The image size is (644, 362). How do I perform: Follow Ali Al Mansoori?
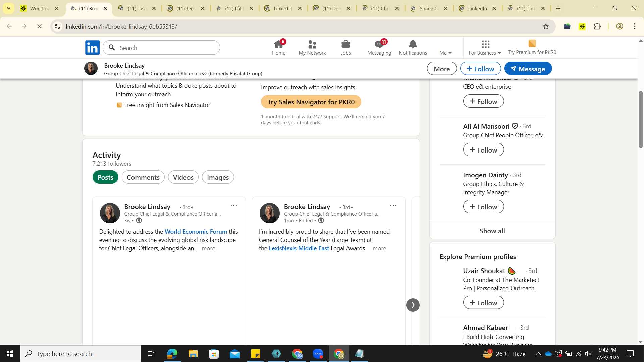(483, 150)
